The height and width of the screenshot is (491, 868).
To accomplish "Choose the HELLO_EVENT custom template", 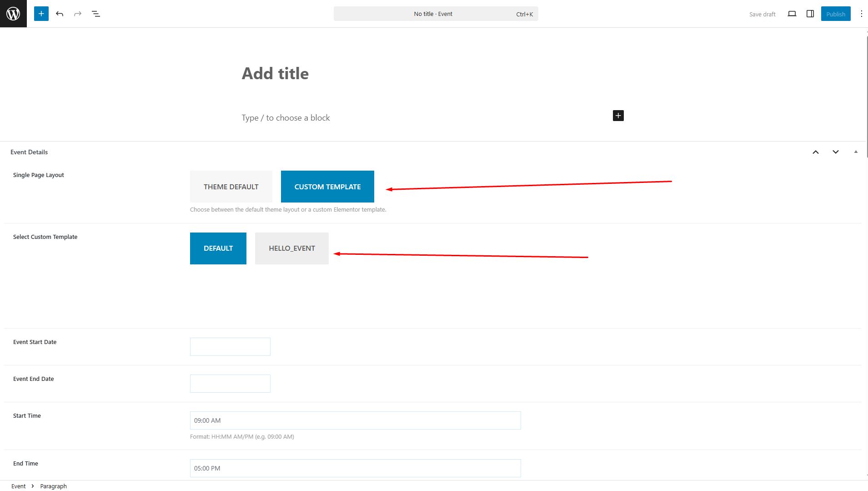I will click(291, 248).
